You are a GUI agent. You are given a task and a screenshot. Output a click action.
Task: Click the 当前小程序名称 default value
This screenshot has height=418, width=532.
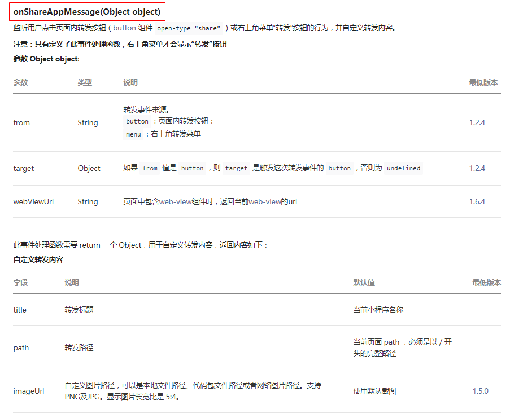(378, 310)
